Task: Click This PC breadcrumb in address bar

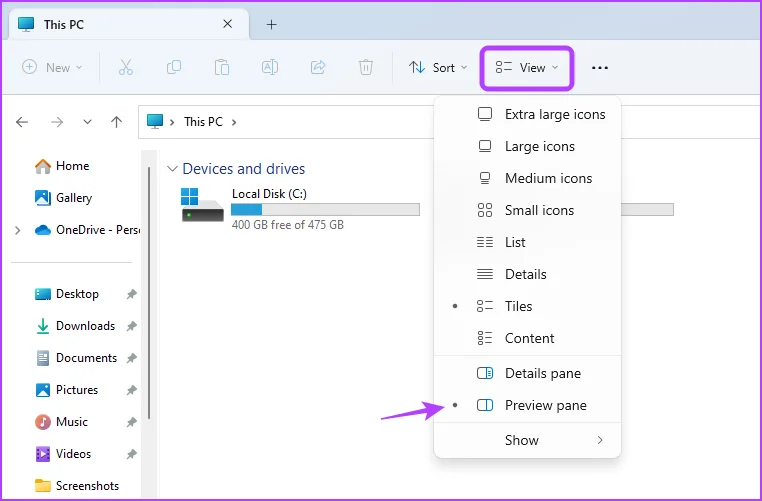Action: (203, 122)
